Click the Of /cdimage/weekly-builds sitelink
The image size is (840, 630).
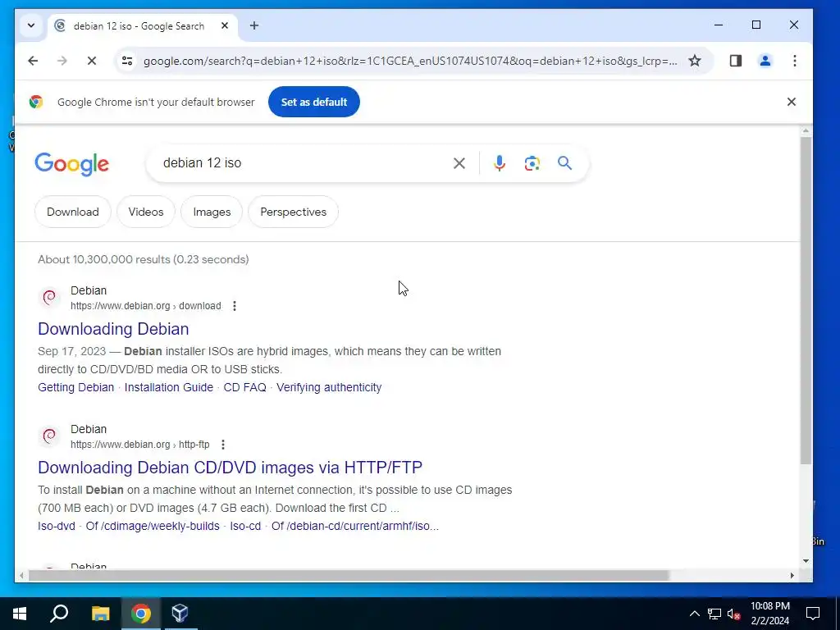click(153, 526)
